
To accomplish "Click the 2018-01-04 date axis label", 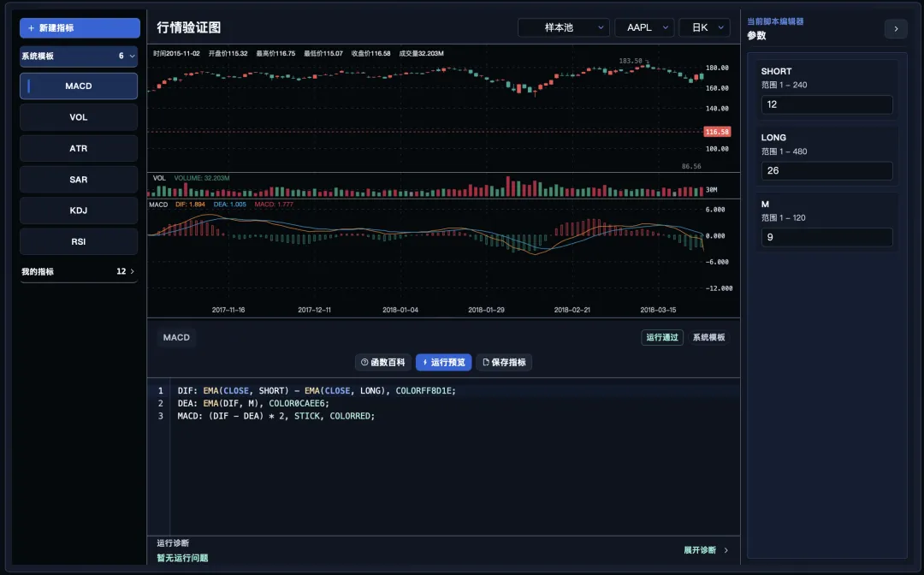I will click(x=400, y=310).
